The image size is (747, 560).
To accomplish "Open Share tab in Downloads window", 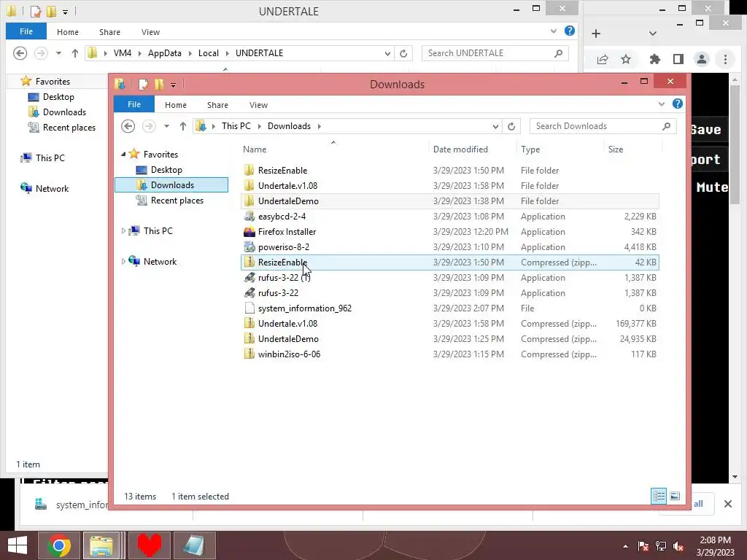I will (x=217, y=105).
